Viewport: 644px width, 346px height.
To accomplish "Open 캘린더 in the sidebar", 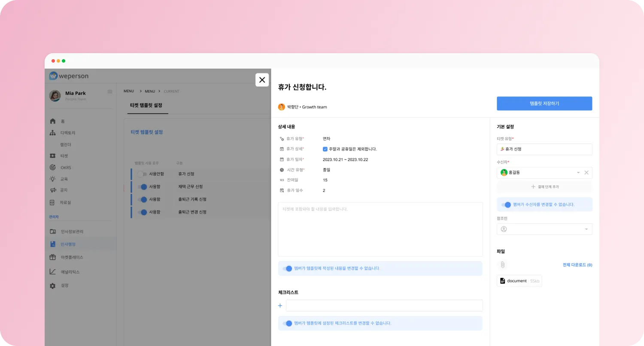I will [x=65, y=144].
